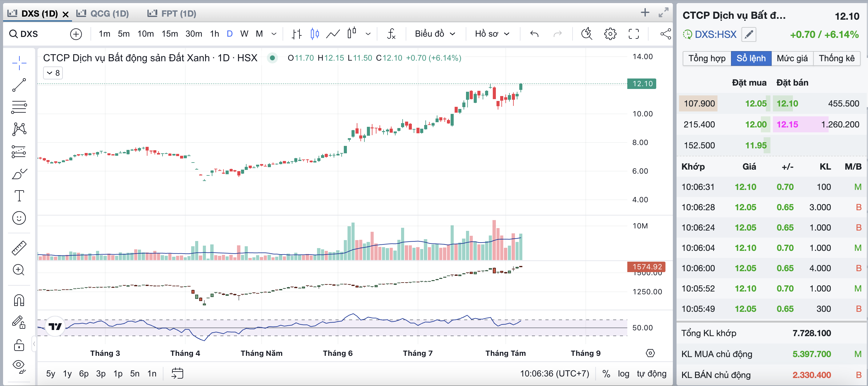The height and width of the screenshot is (386, 868).
Task: Select the text annotation tool
Action: (x=19, y=195)
